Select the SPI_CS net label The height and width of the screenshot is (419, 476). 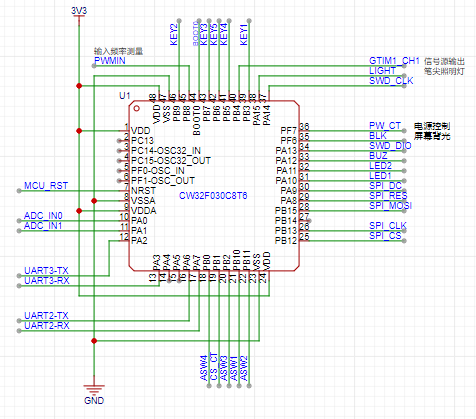click(x=385, y=236)
